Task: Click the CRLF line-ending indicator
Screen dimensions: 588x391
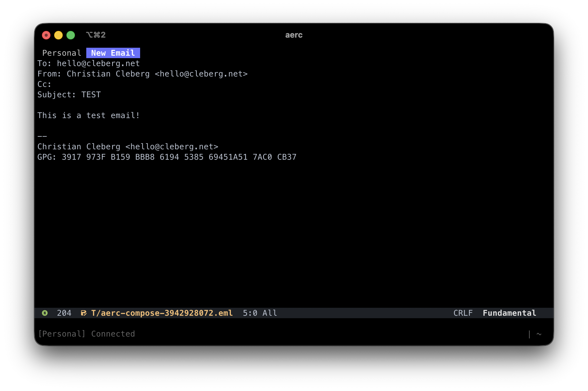Action: coord(463,313)
